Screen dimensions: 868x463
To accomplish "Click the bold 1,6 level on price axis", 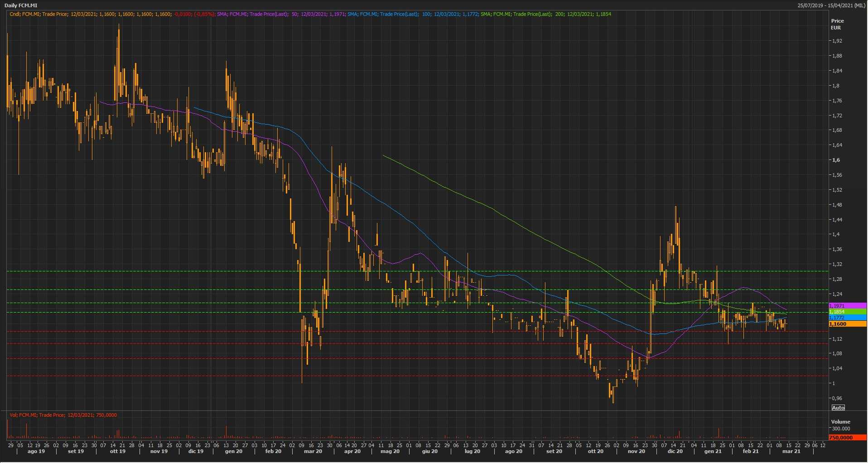I will click(836, 160).
